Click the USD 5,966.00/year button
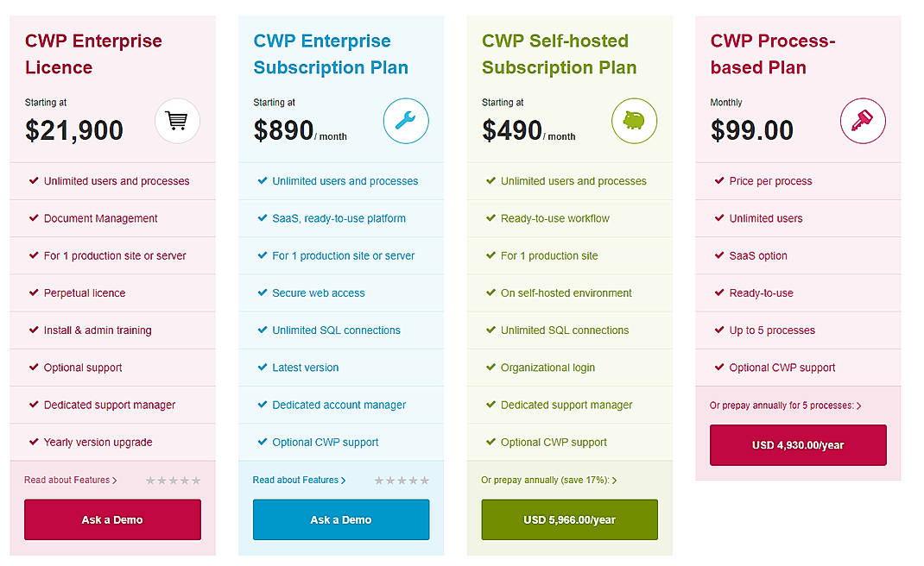The height and width of the screenshot is (566, 924). point(569,519)
